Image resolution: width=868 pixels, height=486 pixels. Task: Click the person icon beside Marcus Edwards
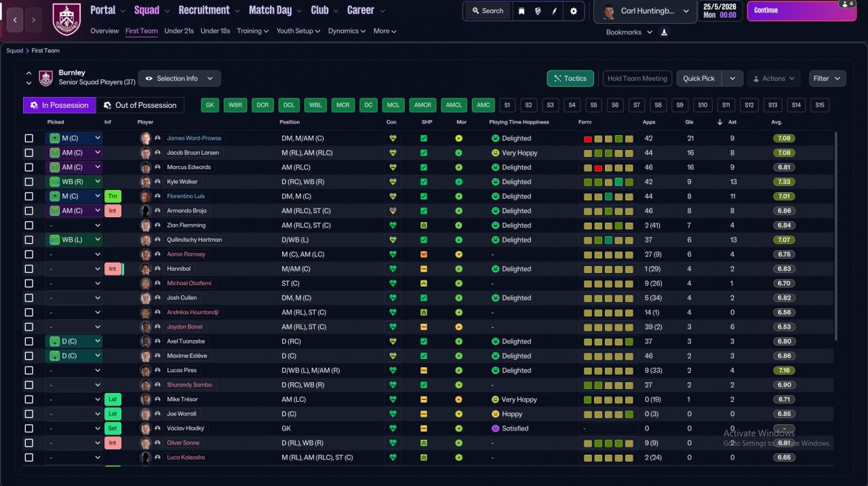point(157,167)
